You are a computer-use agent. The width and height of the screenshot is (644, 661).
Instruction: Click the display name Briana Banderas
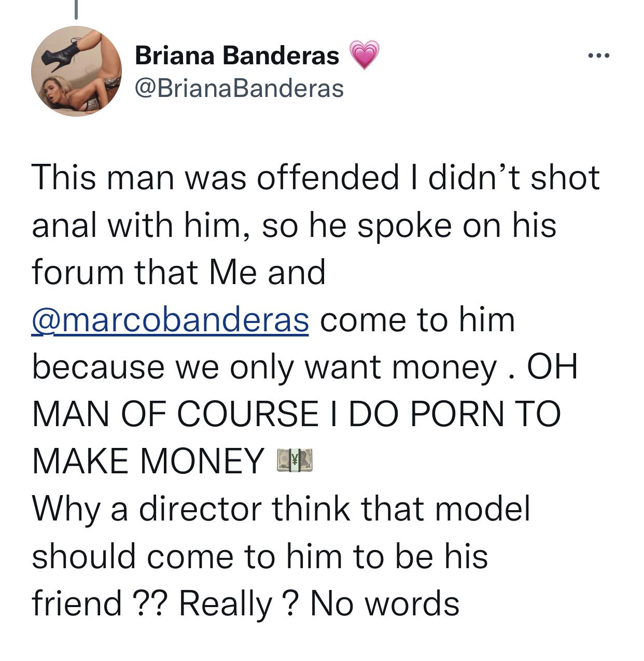pos(237,55)
